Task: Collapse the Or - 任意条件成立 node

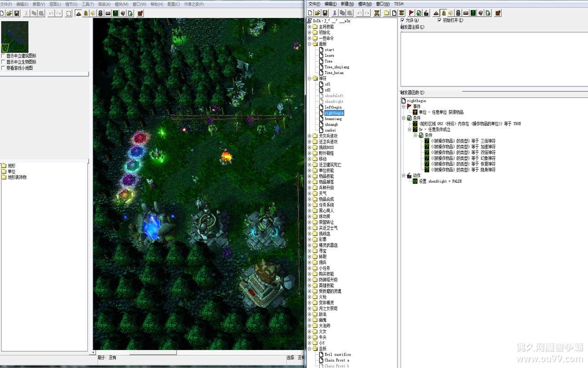Action: coord(409,129)
